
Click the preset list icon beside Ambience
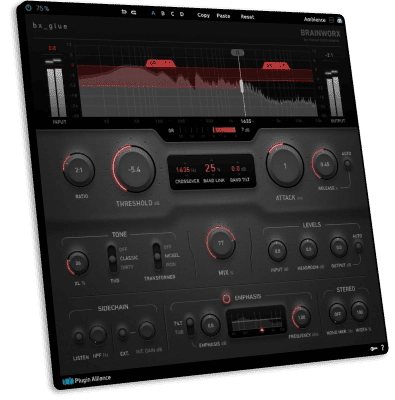tap(331, 20)
